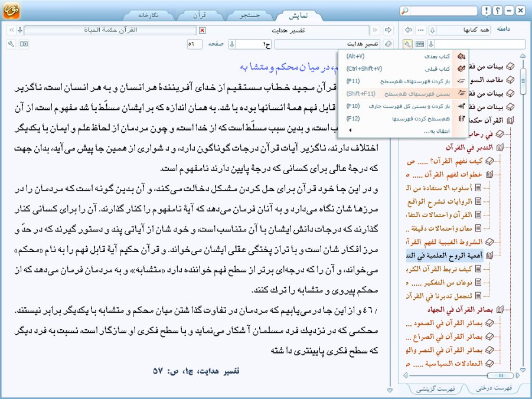Image resolution: width=532 pixels, height=399 pixels.
Task: Click page icon of نوعان من التفكير row
Action: [x=478, y=282]
